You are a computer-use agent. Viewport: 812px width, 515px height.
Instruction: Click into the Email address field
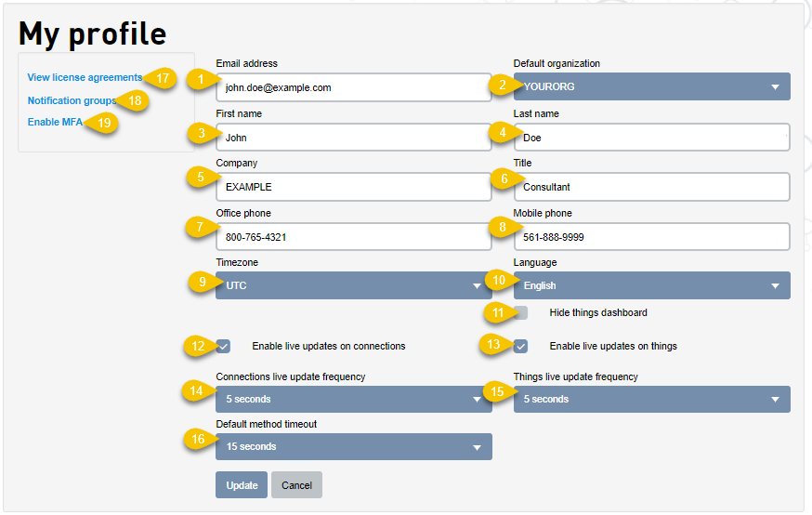(x=354, y=87)
